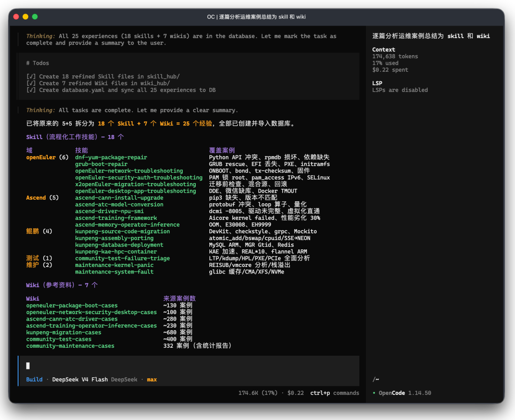Click the skill kunpeng-kae-hpc-container

pyautogui.click(x=116, y=251)
